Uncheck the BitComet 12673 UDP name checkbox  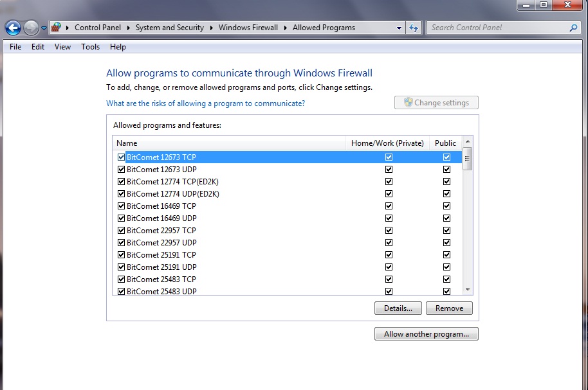point(121,170)
